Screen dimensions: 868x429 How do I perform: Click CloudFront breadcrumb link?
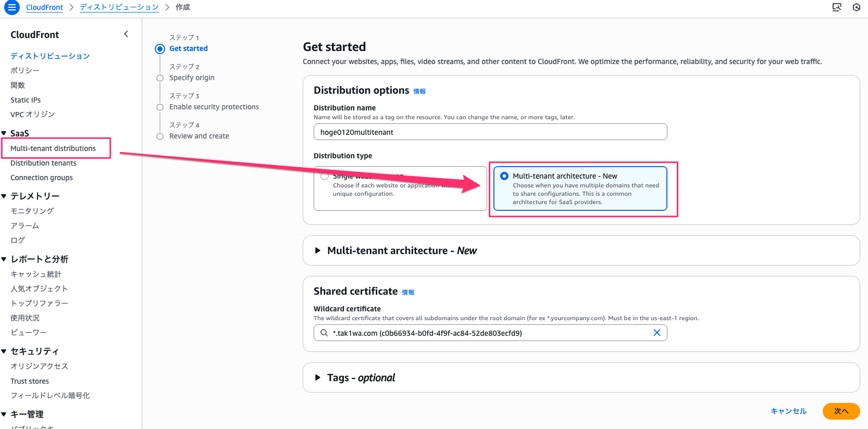44,7
